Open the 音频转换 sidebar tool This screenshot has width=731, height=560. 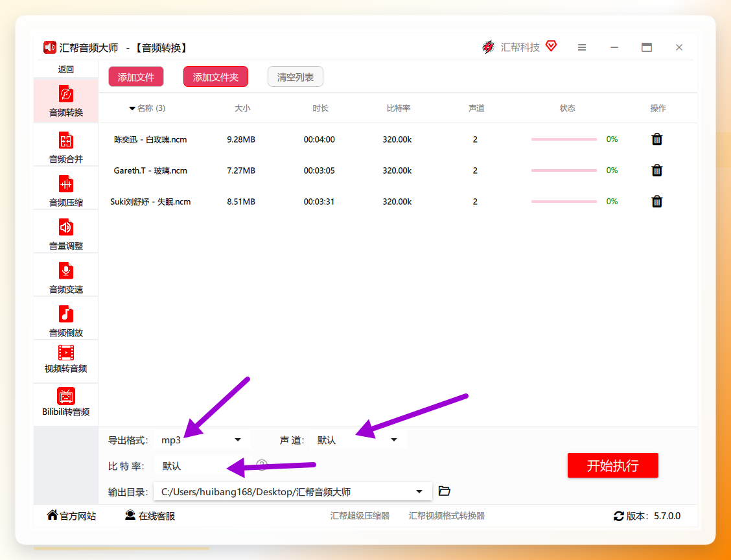click(65, 100)
